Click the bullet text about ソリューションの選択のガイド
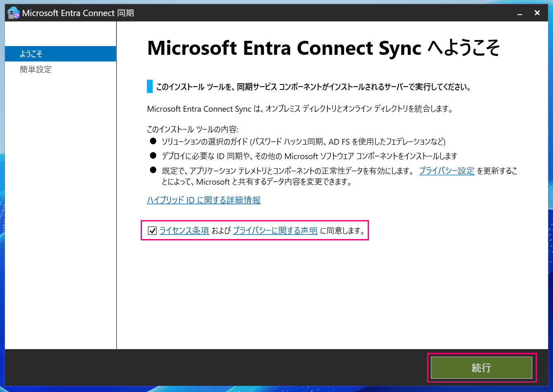Viewport: 553px width, 392px height. click(x=304, y=142)
